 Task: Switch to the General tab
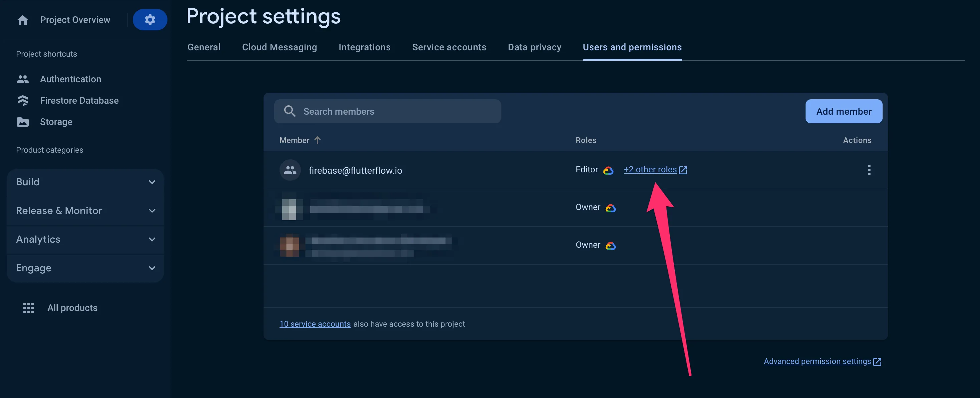click(204, 47)
